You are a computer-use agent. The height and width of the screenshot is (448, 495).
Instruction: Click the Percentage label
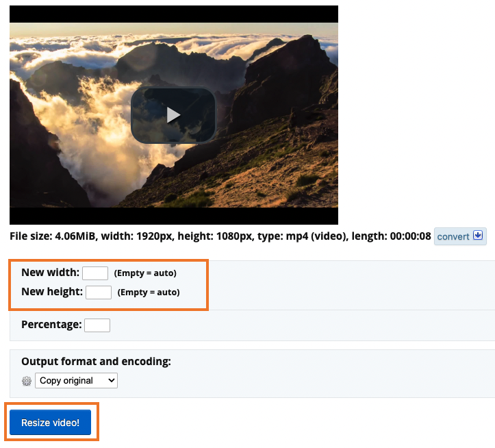click(x=51, y=325)
